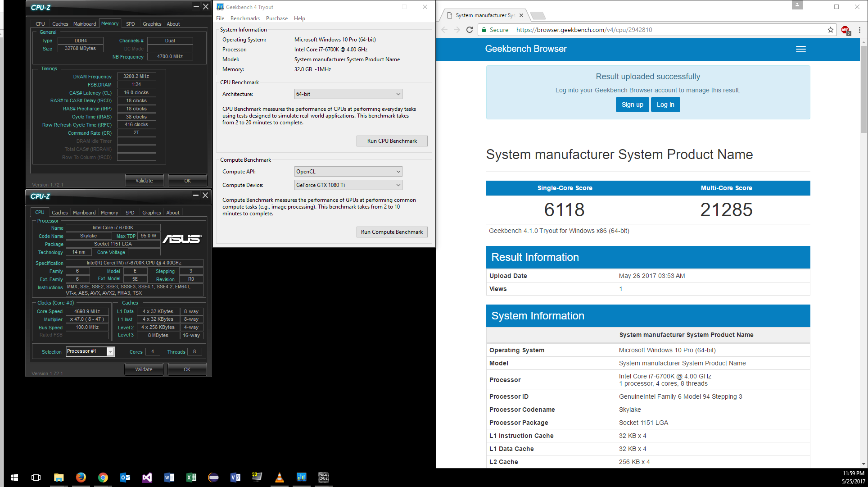The width and height of the screenshot is (868, 487).
Task: Bookmark this page with the star icon
Action: [831, 30]
